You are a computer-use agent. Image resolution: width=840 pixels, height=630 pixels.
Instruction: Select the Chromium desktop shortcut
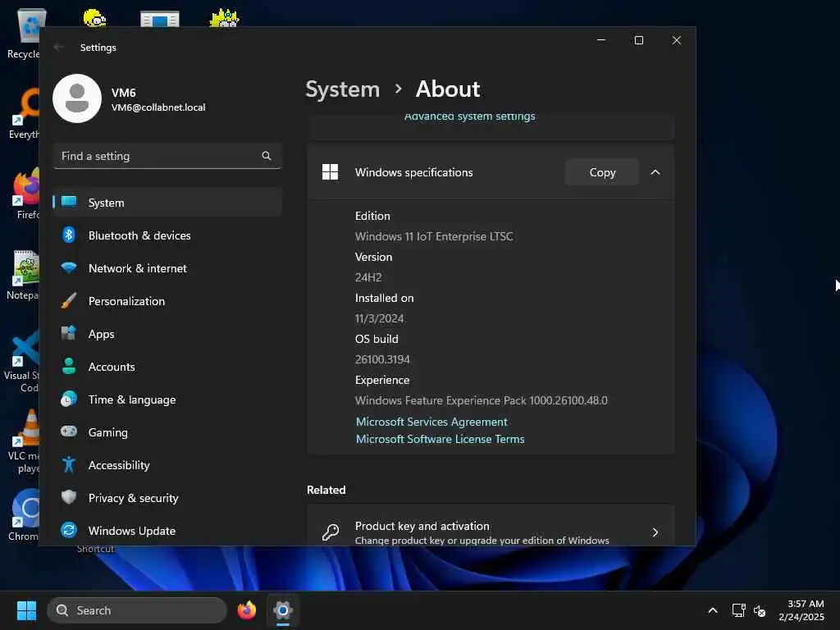click(x=24, y=515)
